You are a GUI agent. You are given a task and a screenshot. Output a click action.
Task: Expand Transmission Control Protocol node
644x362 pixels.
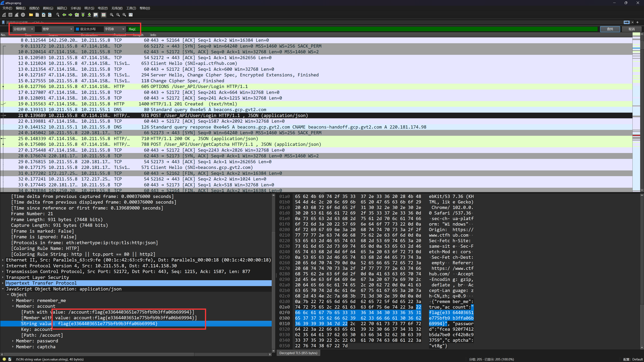point(3,271)
